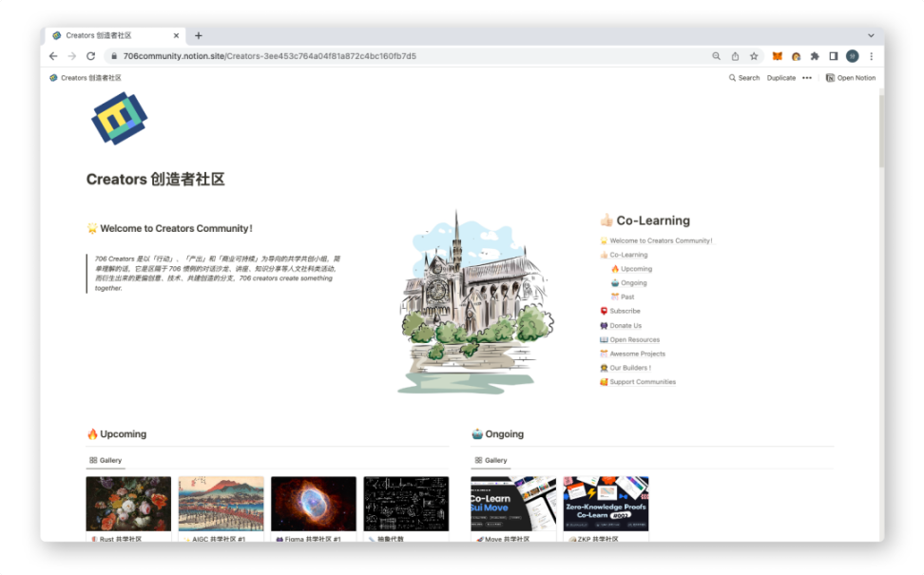Click the cathedral illustration image

point(475,302)
